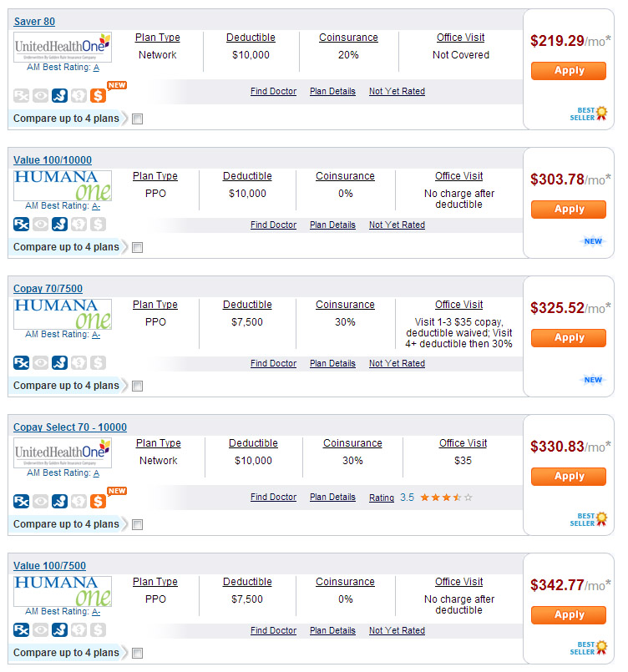
Task: Click the greyed eye vision icon on Saver 80
Action: click(40, 96)
